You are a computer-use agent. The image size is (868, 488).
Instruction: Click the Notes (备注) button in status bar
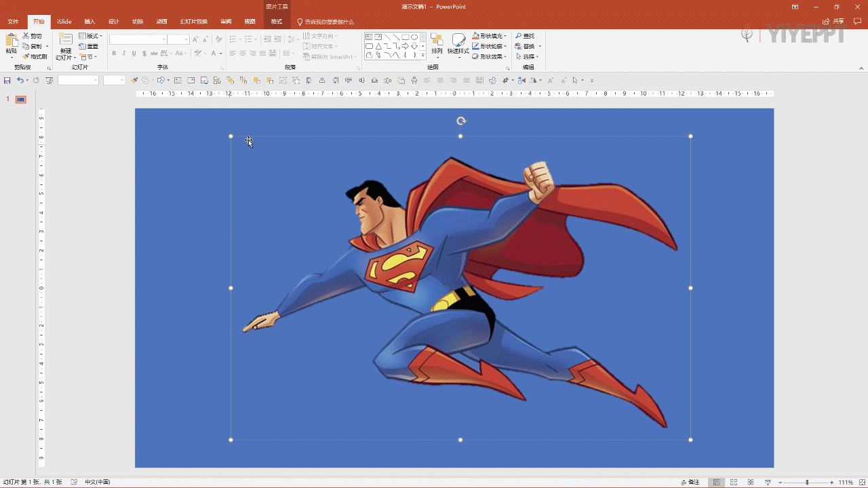690,483
